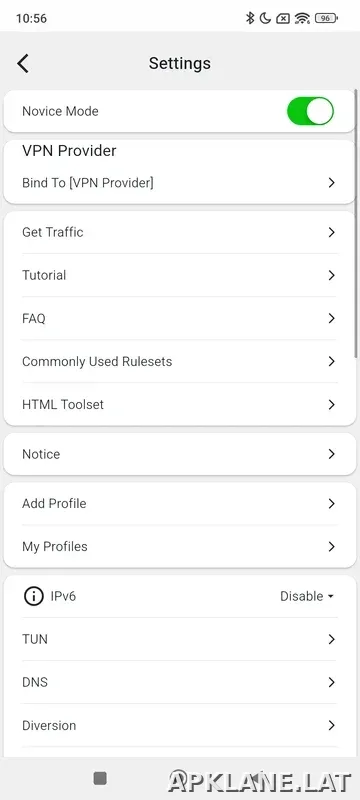
Task: Open the Get Traffic entry
Action: (179, 232)
